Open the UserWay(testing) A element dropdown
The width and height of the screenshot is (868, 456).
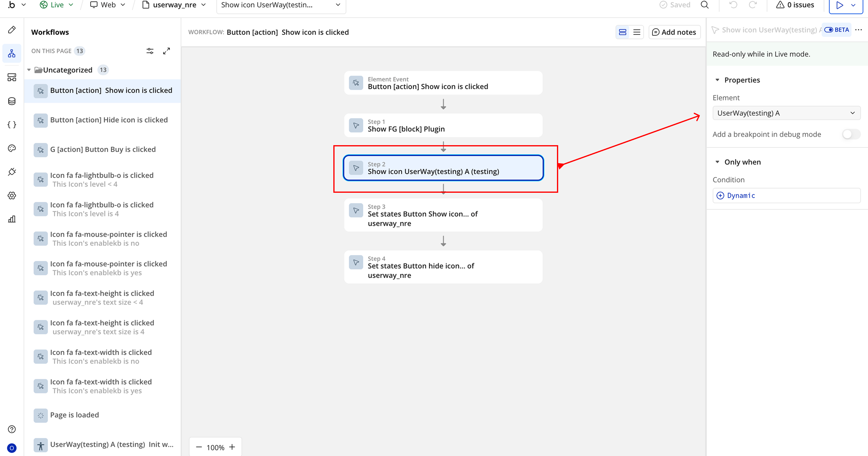tap(786, 113)
